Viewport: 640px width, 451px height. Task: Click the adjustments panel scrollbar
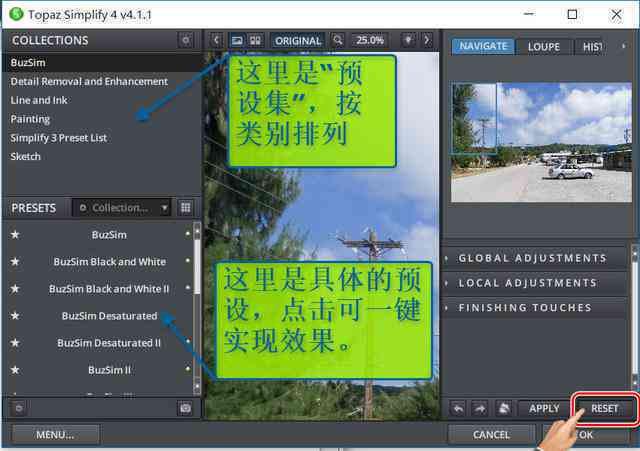[x=634, y=317]
